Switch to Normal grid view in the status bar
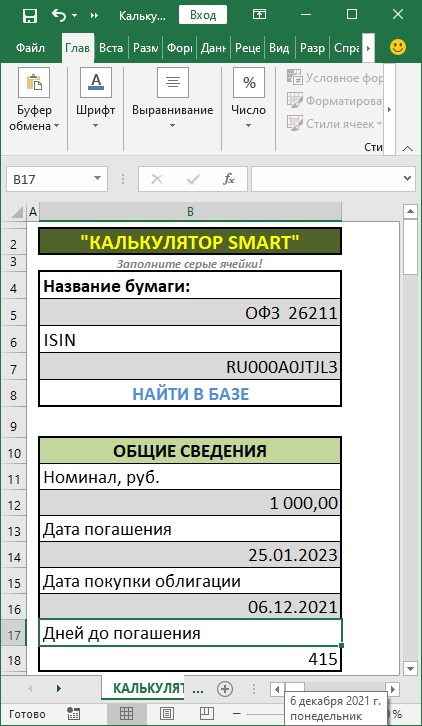The height and width of the screenshot is (726, 422). click(x=126, y=713)
